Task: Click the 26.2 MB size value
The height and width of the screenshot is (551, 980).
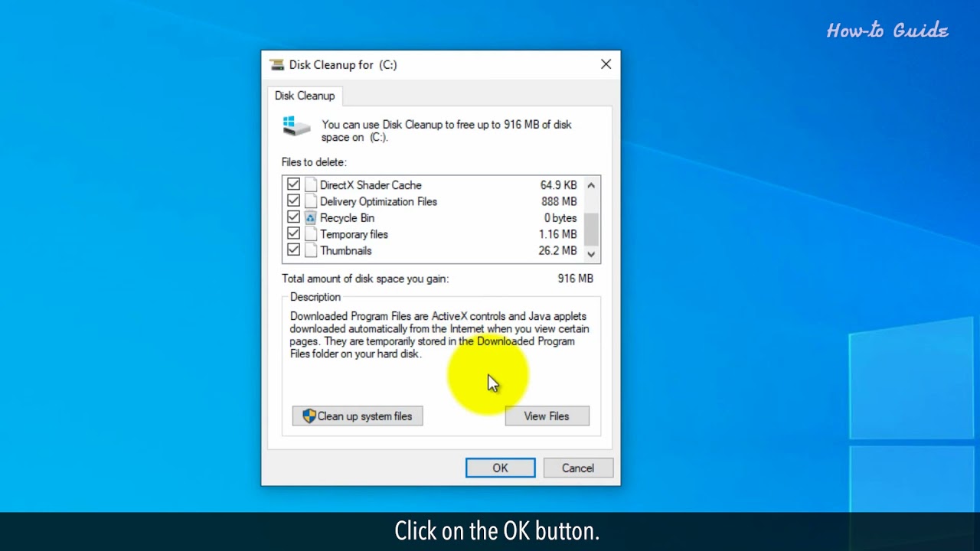Action: tap(557, 250)
